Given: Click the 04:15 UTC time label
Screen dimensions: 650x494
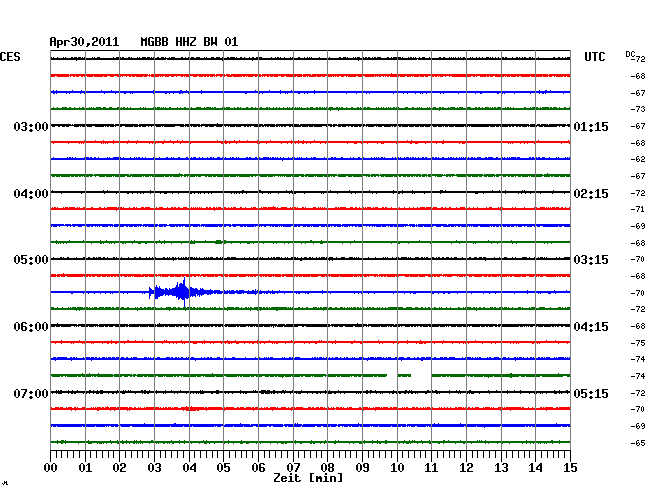Looking at the screenshot, I should 591,327.
